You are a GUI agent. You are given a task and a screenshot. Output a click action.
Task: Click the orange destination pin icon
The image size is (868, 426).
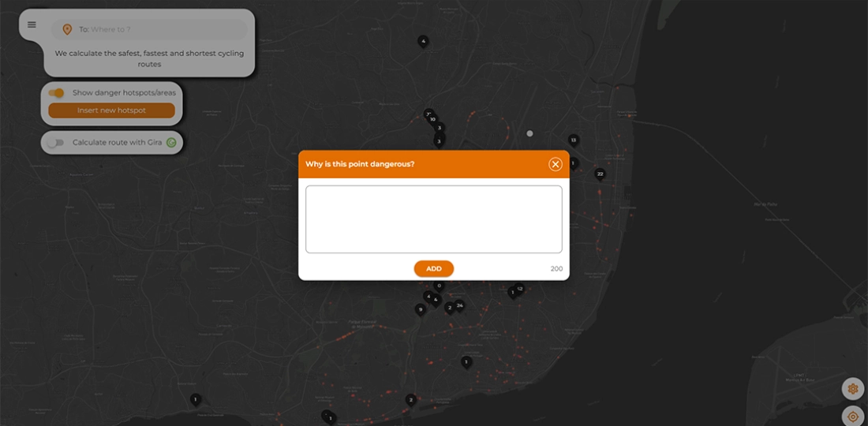click(x=67, y=30)
